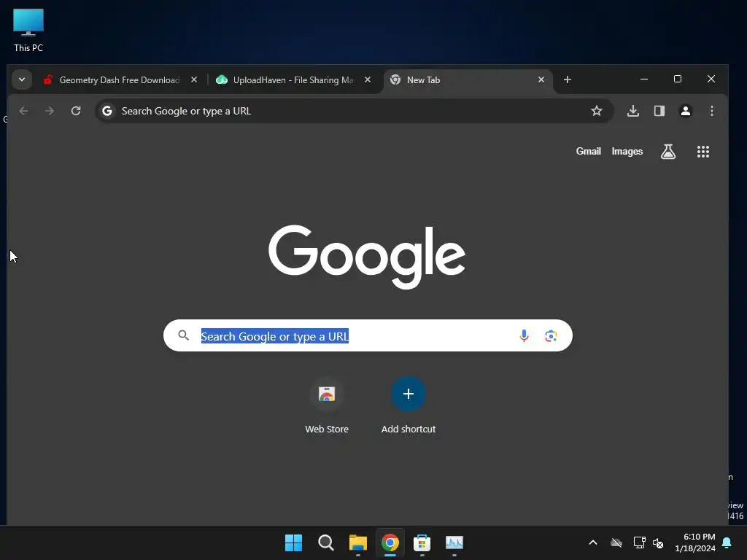
Task: Click the Google logo
Action: point(367,256)
